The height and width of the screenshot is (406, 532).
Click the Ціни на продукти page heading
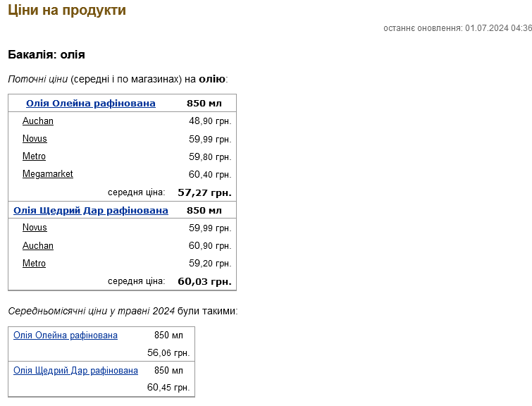pyautogui.click(x=67, y=11)
